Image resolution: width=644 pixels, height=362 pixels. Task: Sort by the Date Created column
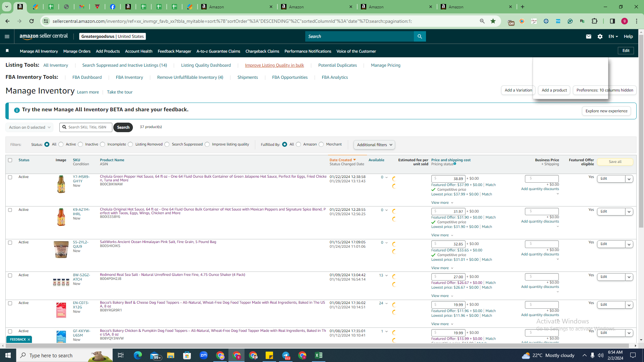(x=342, y=160)
